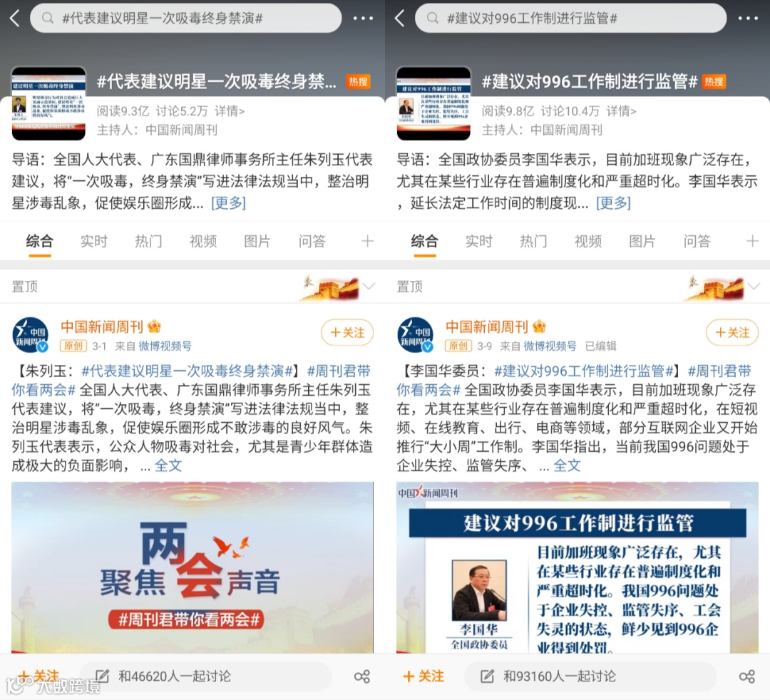The image size is (770, 700).
Task: Expand [更多] in the left topic introduction
Action: (228, 202)
